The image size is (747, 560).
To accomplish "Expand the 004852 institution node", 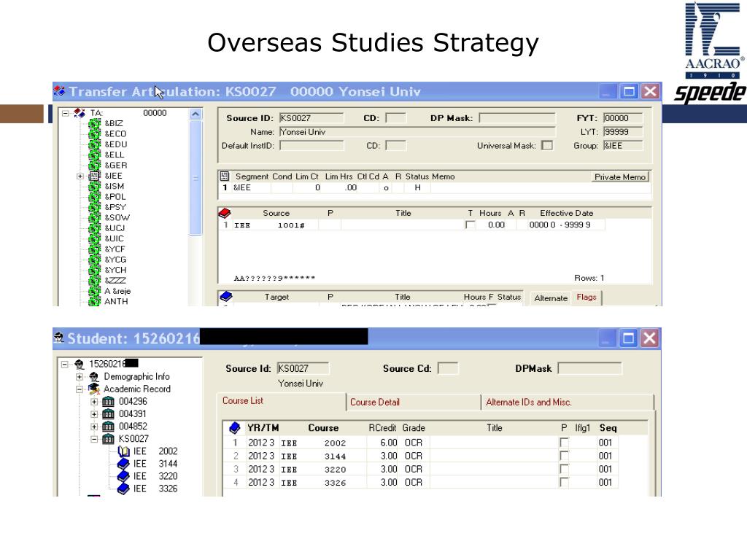I will click(94, 427).
